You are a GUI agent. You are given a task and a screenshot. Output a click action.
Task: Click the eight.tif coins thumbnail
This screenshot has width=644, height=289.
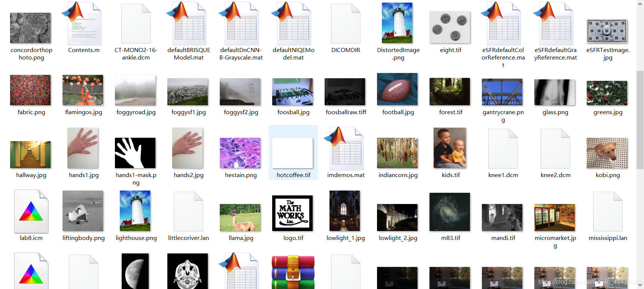[x=450, y=27]
